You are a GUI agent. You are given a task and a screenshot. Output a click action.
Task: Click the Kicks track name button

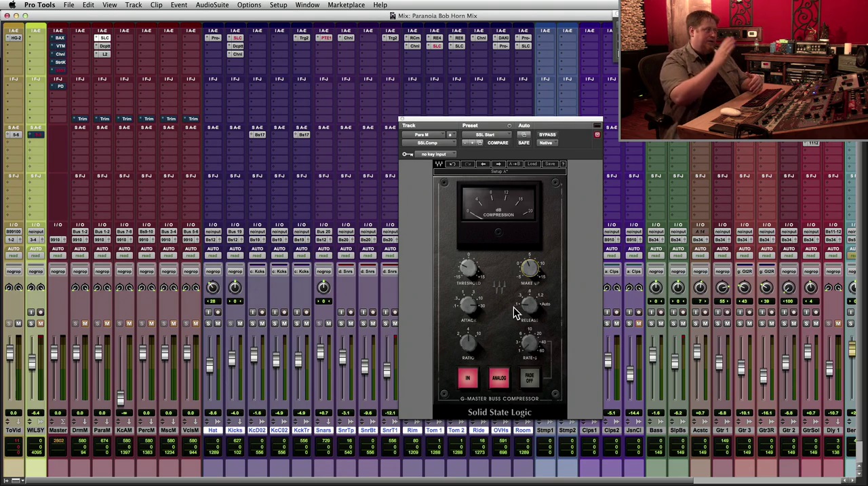tap(235, 430)
